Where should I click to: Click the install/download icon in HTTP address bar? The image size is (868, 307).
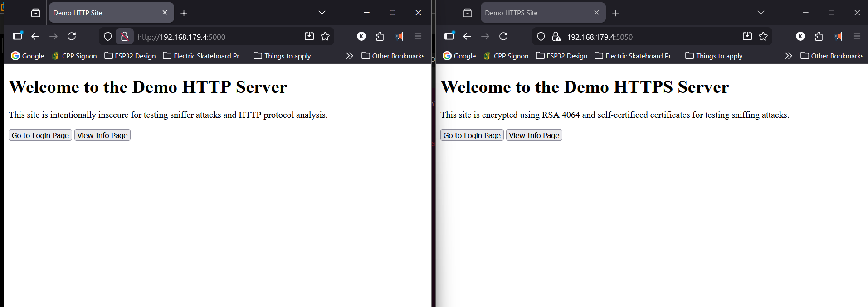[309, 37]
